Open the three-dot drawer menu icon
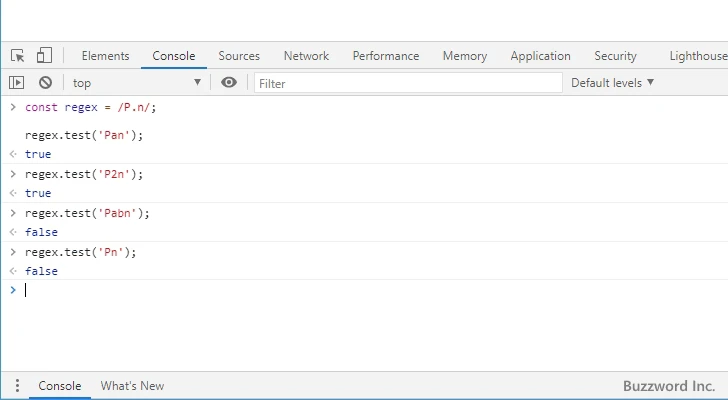The image size is (728, 400). 17,386
